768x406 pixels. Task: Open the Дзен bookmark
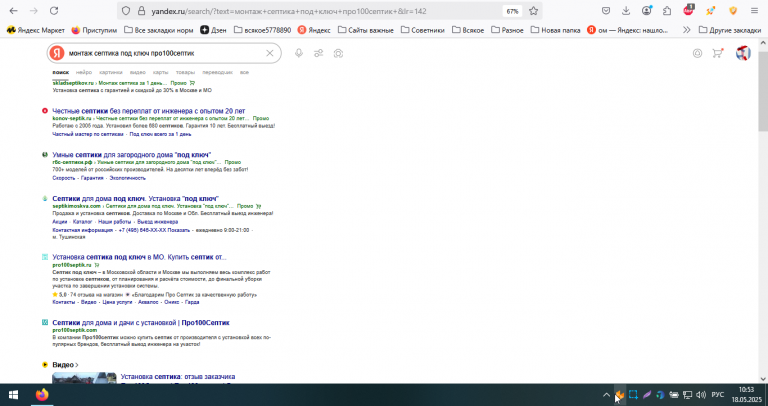click(213, 30)
